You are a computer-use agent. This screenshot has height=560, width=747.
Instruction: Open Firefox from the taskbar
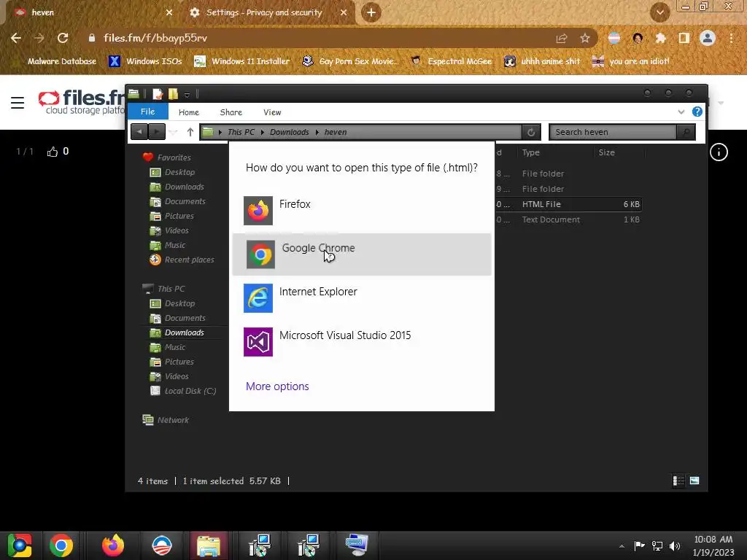(113, 545)
